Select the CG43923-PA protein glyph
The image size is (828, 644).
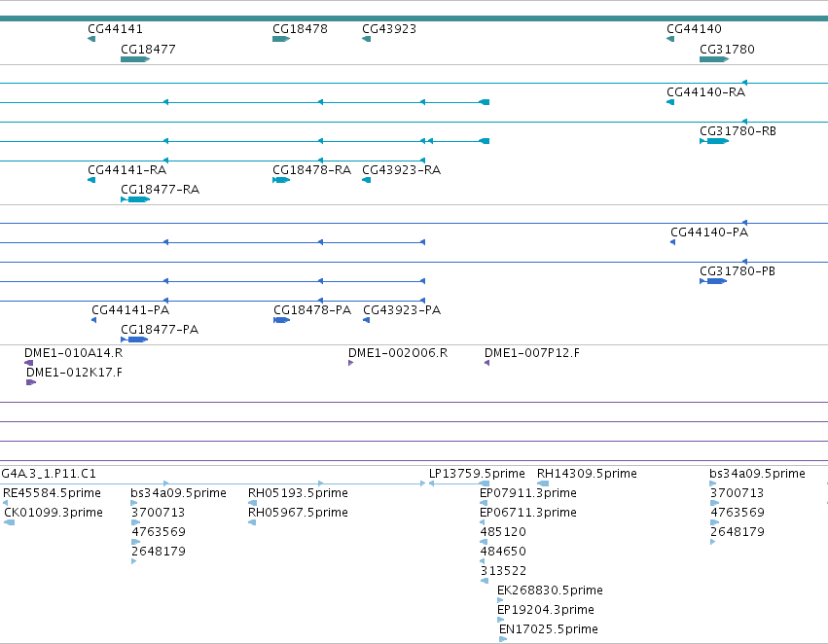(x=367, y=320)
